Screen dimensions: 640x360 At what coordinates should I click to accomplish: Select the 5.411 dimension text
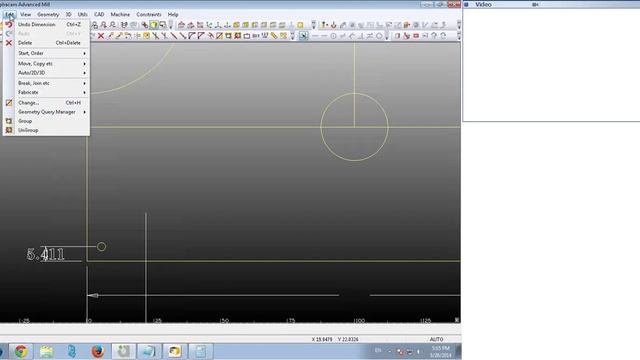[x=45, y=254]
